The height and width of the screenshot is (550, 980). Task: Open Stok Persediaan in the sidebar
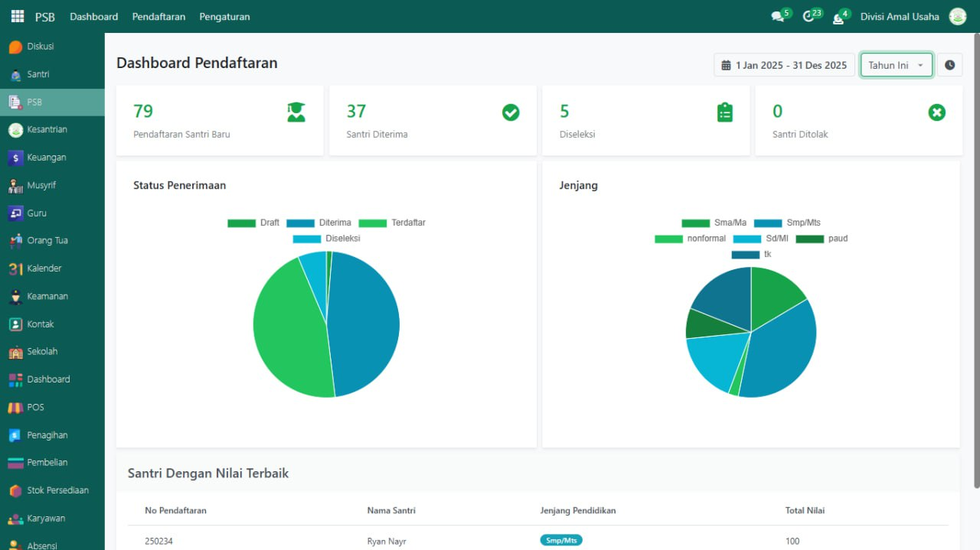click(x=57, y=490)
